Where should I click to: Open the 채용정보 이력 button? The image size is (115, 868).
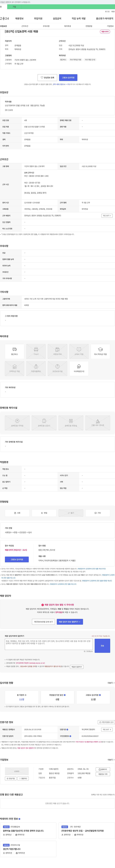[x=103, y=774]
